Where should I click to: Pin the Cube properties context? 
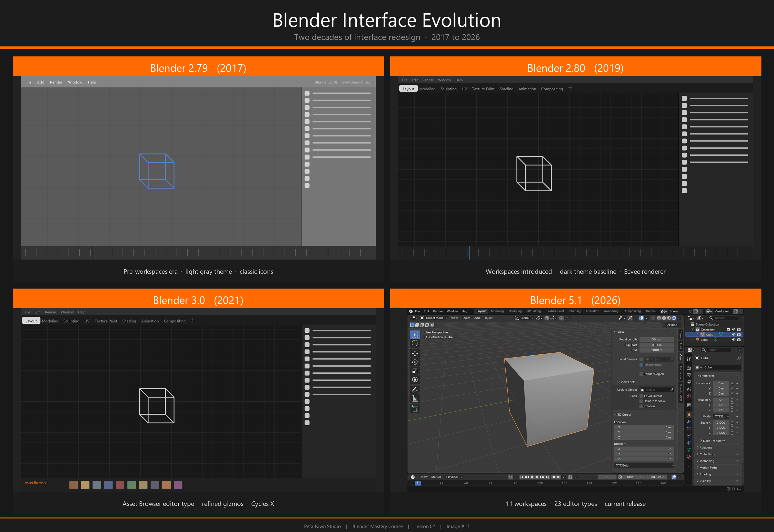click(739, 358)
